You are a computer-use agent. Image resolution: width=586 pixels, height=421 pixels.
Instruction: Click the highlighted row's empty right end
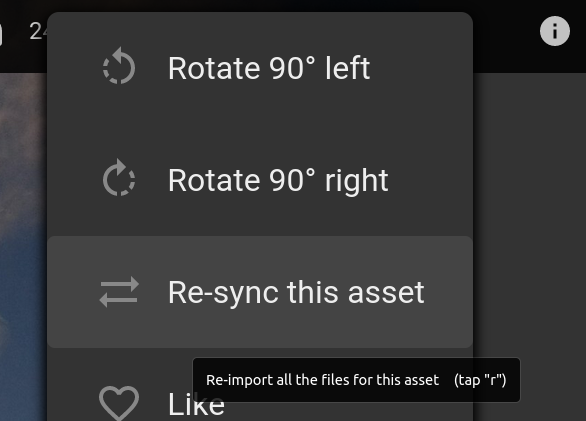[x=448, y=292]
